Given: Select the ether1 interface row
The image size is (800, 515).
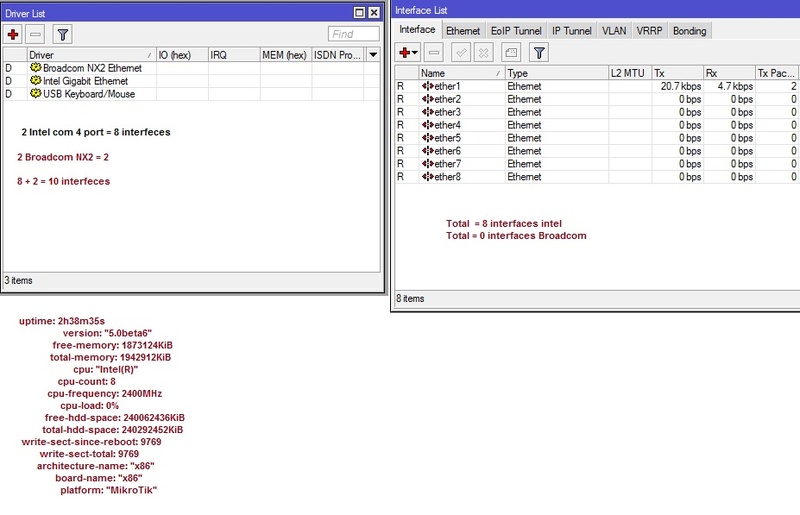Looking at the screenshot, I should (597, 86).
